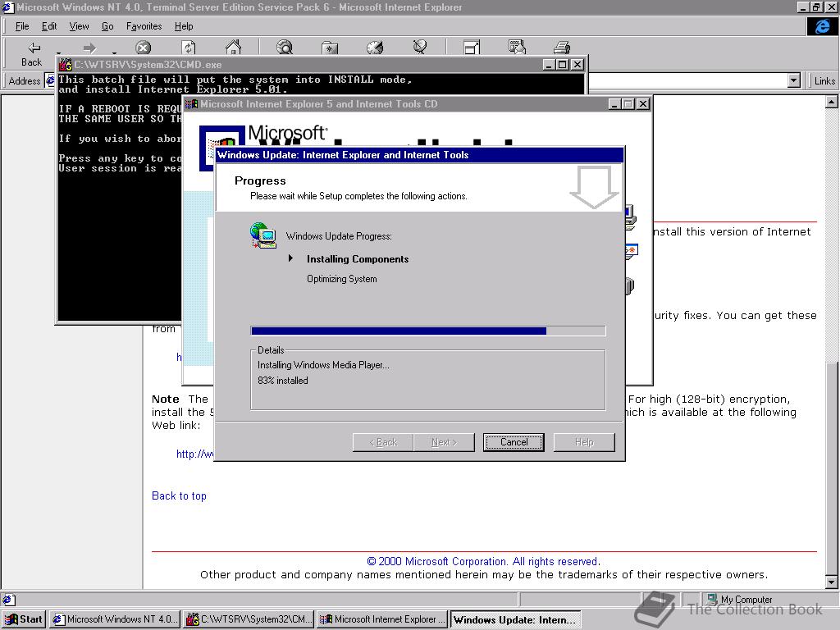840x630 pixels.
Task: Switch to Microsoft Windows NT 4.0 taskbar button
Action: pos(115,619)
